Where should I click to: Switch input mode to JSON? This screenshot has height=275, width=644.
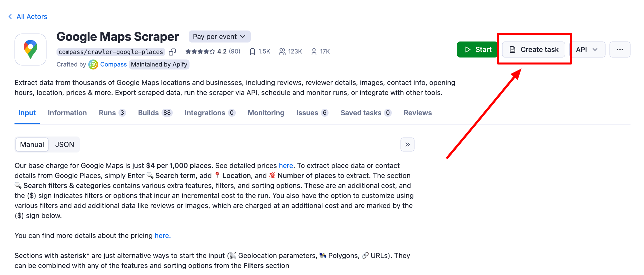(64, 144)
